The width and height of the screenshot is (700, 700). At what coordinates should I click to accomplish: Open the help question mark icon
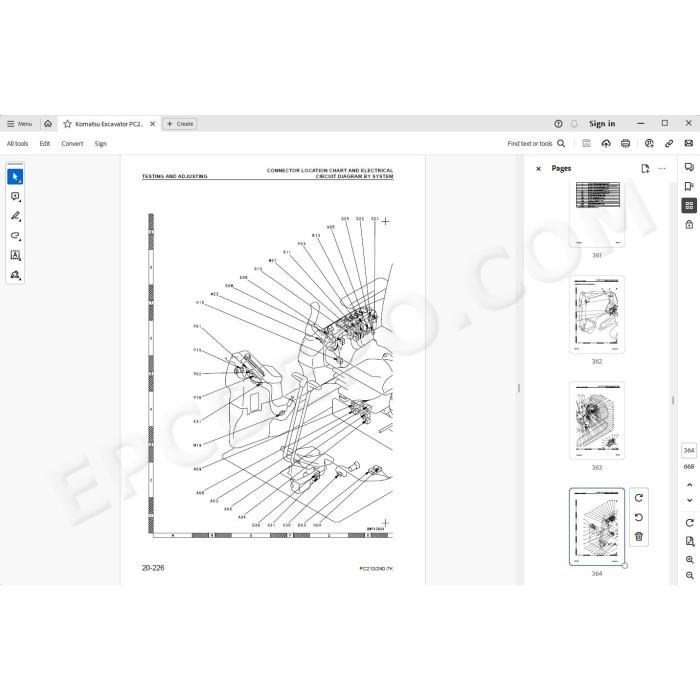coord(558,124)
